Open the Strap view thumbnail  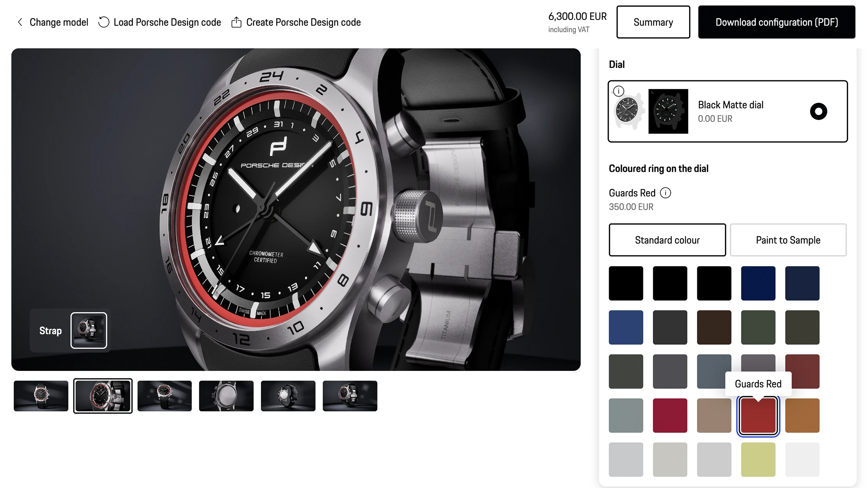click(x=89, y=330)
